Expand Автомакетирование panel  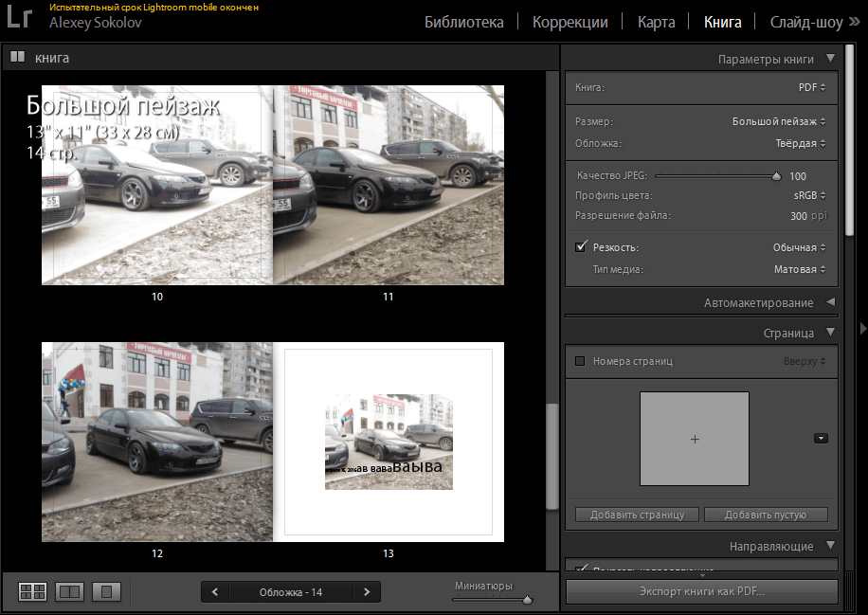pyautogui.click(x=830, y=302)
